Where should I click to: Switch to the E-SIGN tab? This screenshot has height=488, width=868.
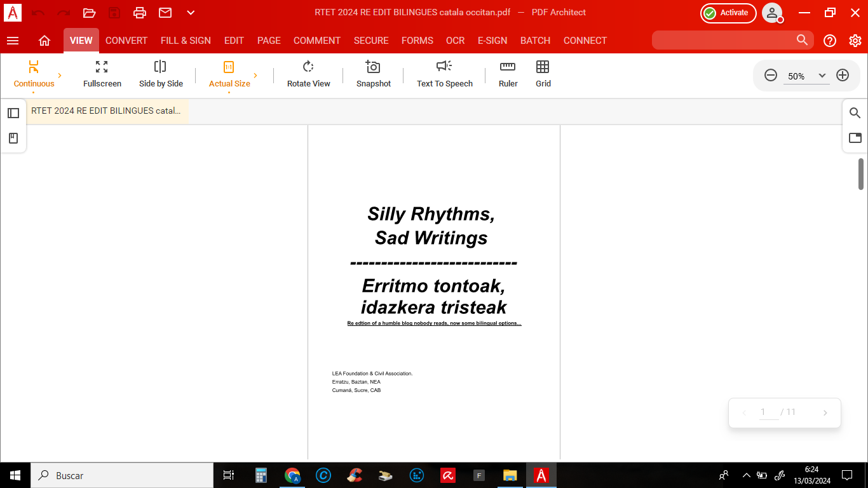[492, 41]
